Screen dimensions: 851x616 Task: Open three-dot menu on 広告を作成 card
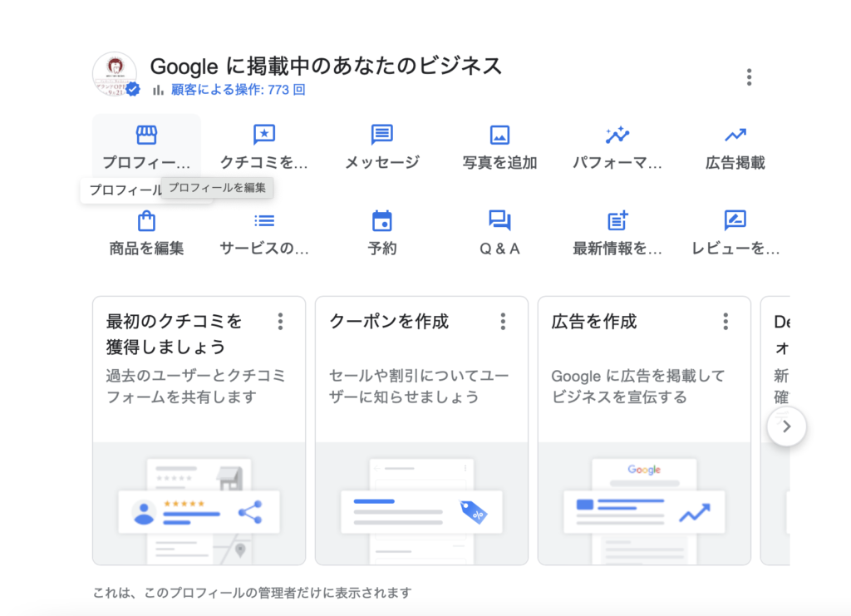726,322
